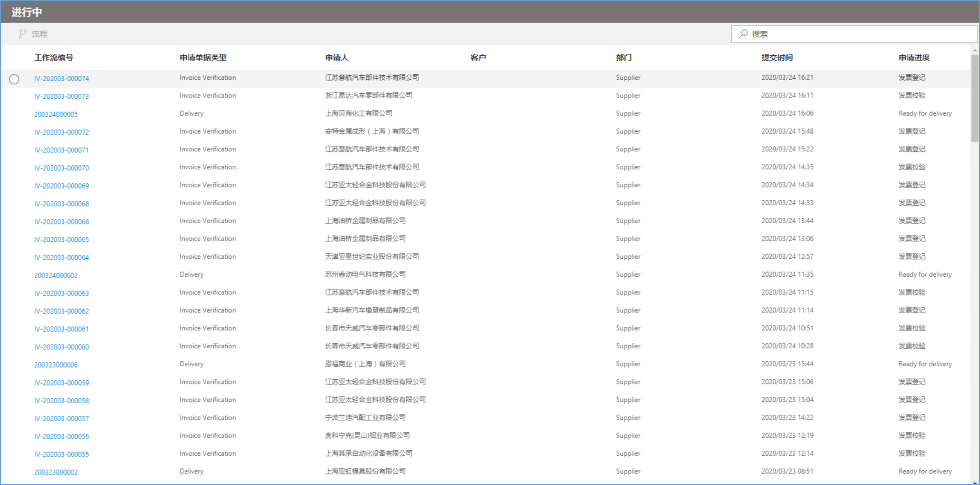Sort by 申请进度 column header
The width and height of the screenshot is (980, 485).
pyautogui.click(x=914, y=57)
